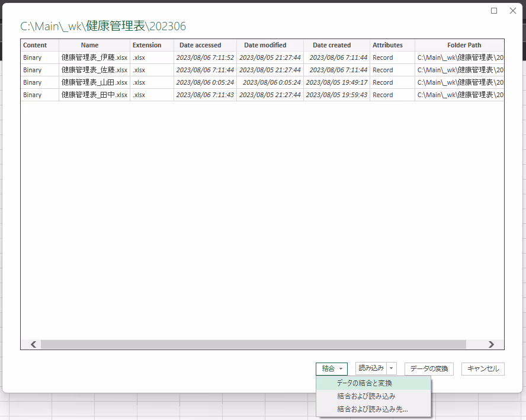The image size is (526, 420).
Task: Click date created 2023/08/05 19:49:17
Action: [337, 82]
